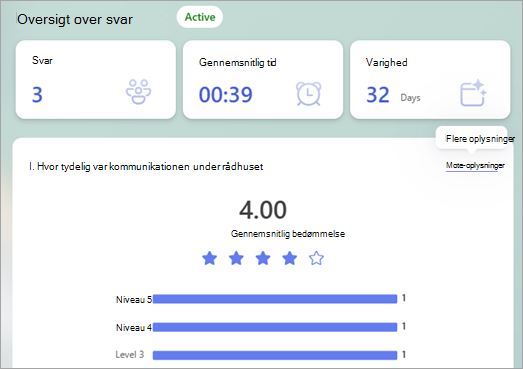Select the Level 3 bar

coord(275,355)
